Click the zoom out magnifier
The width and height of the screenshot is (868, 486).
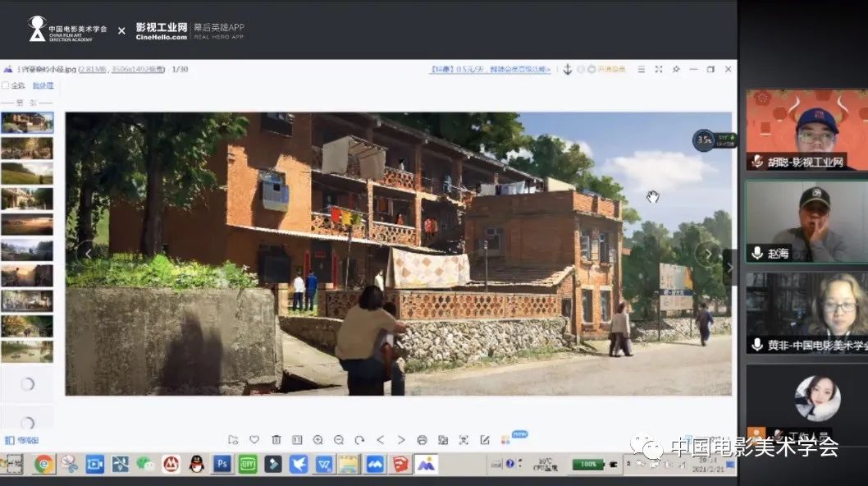coord(338,440)
